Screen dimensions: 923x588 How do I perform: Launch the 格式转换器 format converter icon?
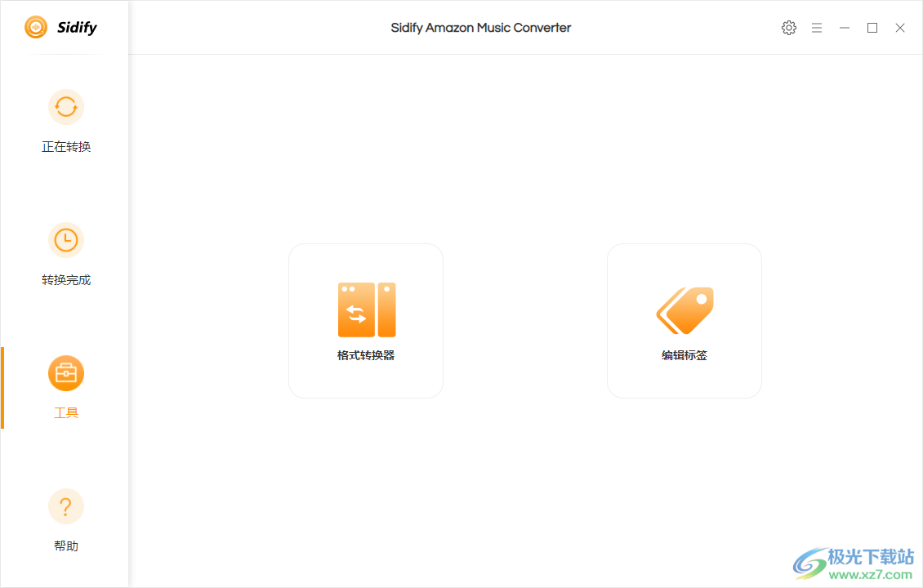click(x=366, y=310)
